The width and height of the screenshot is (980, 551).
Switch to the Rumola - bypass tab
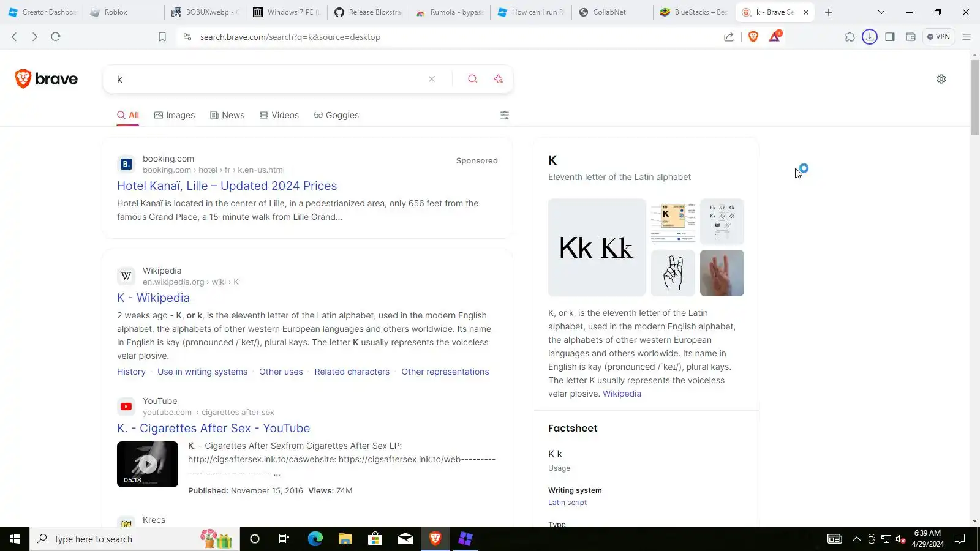450,12
